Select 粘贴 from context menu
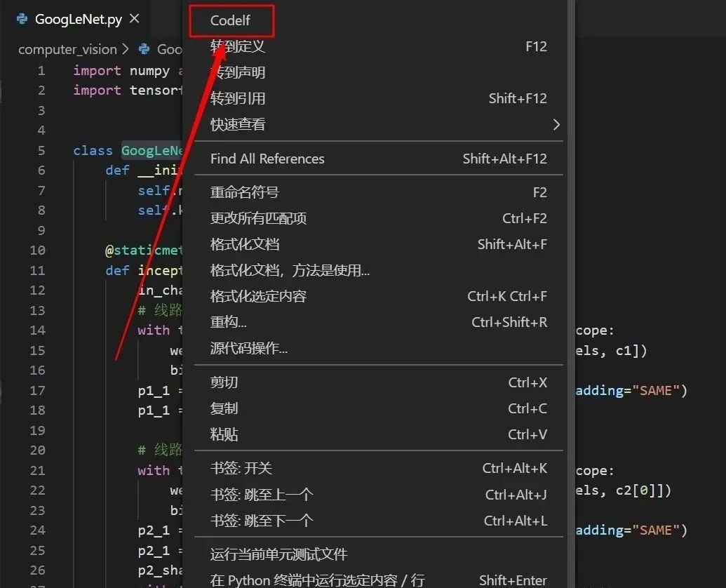Screen dimensions: 726x588 378,434
